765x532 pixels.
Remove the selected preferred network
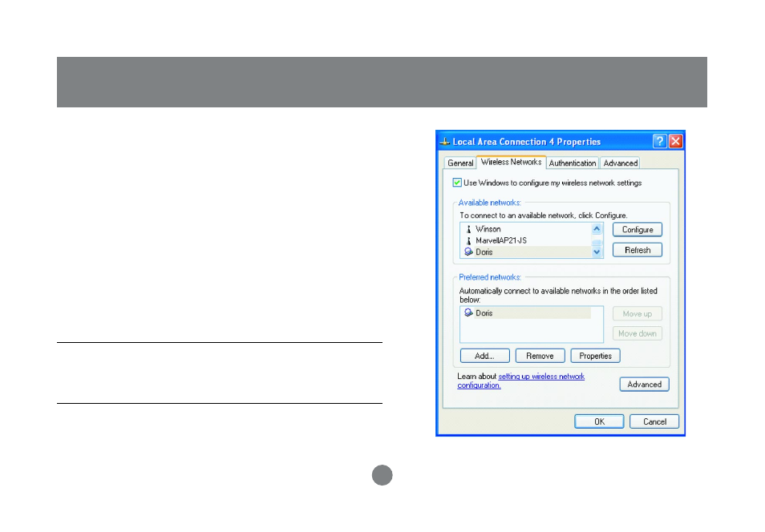[x=540, y=356]
